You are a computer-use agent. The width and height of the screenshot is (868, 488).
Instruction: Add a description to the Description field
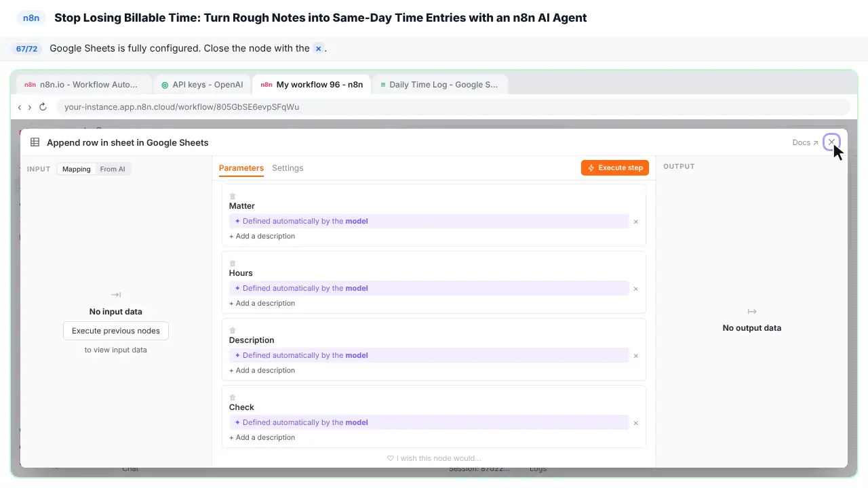point(262,371)
